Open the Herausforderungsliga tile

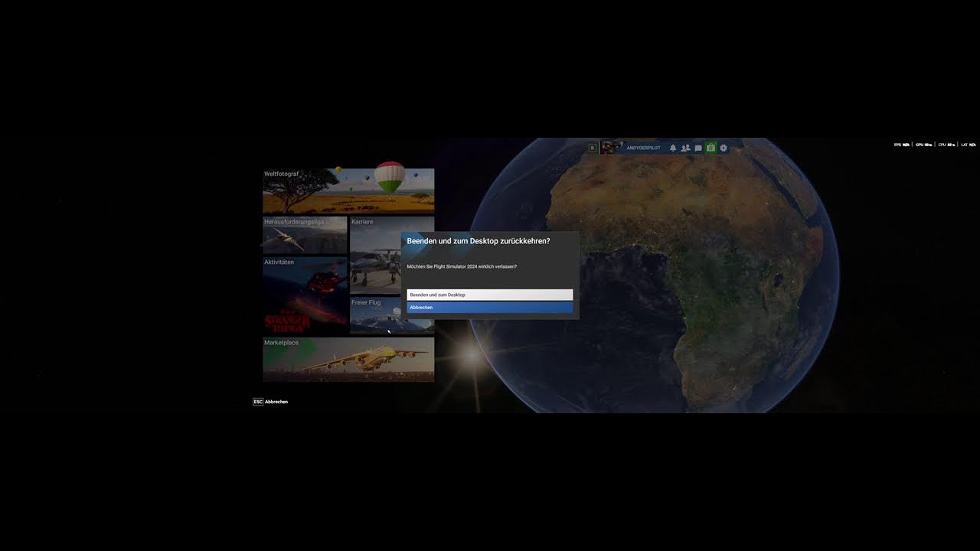[x=305, y=235]
